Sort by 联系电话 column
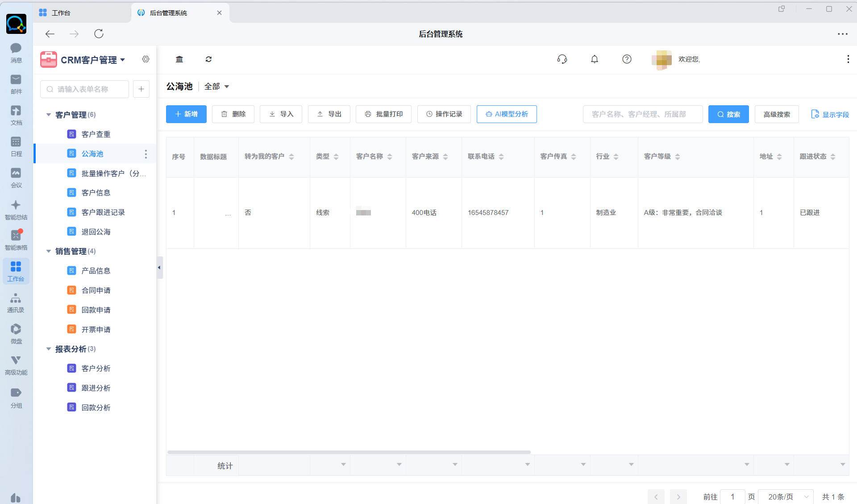This screenshot has height=504, width=857. [501, 157]
